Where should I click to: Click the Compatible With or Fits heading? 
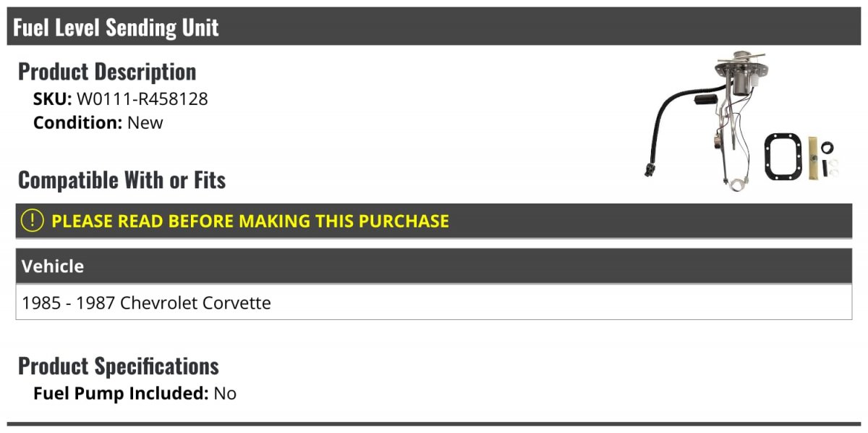tap(122, 180)
